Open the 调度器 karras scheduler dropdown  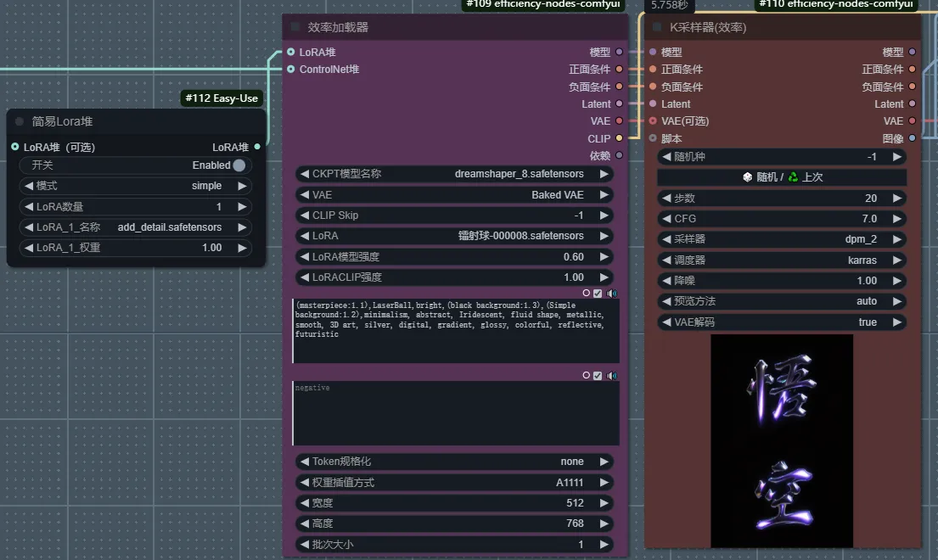tap(782, 260)
